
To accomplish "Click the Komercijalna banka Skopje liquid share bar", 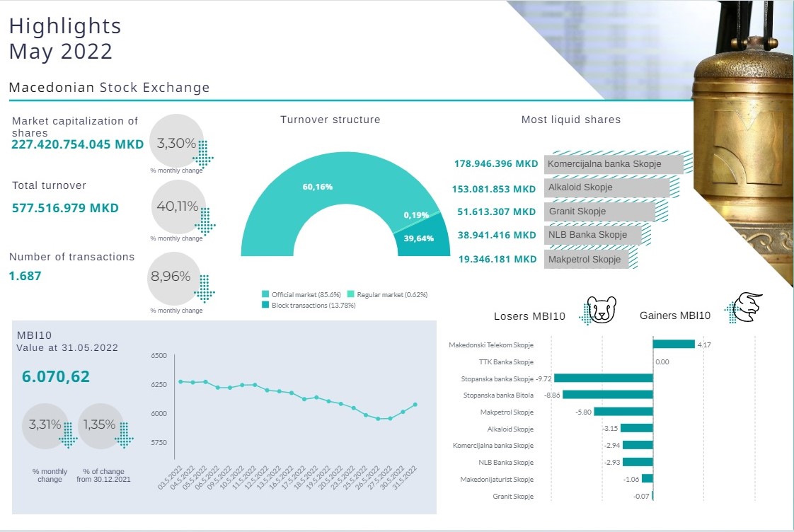I will tap(614, 164).
